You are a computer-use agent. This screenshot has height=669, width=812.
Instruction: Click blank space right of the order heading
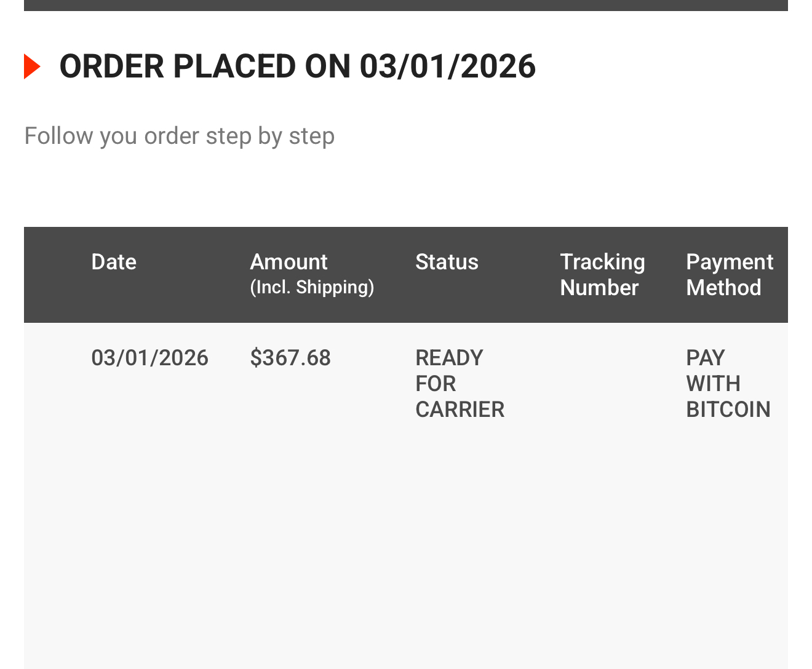pos(664,66)
